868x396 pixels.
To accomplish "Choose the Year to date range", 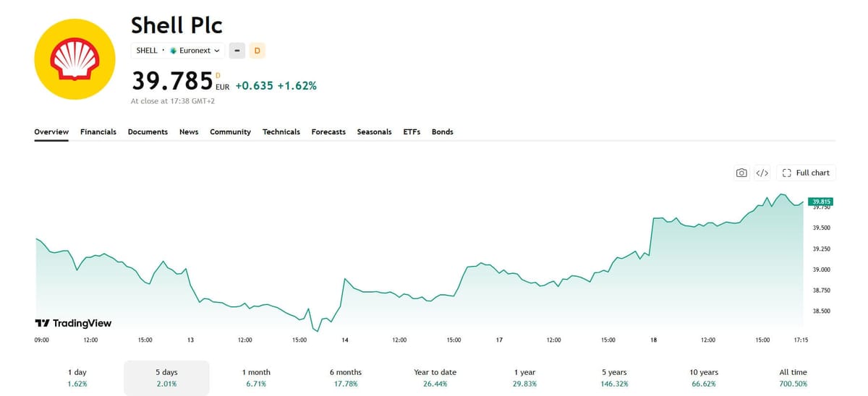I will (x=435, y=378).
